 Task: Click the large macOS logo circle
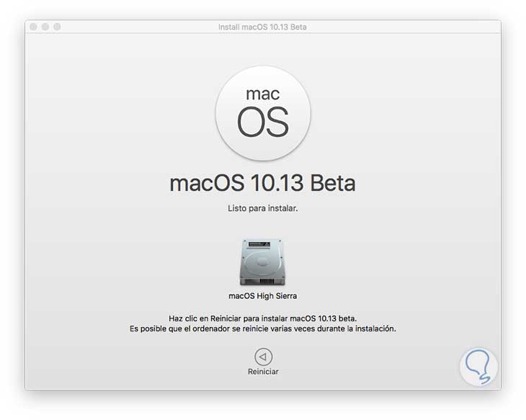[x=263, y=113]
